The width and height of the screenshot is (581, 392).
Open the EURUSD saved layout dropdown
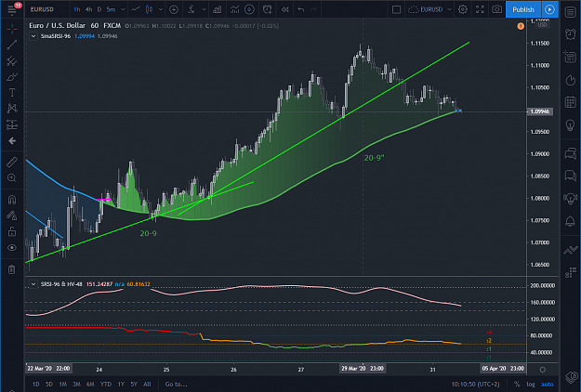[x=430, y=9]
